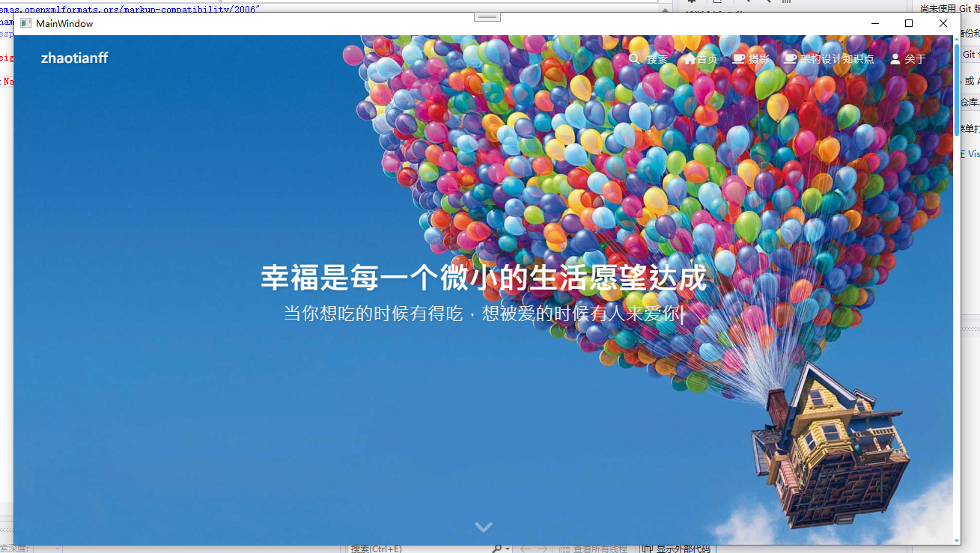The width and height of the screenshot is (980, 553).
Task: Click the cup icon beside 架构设计知识点
Action: click(x=791, y=58)
